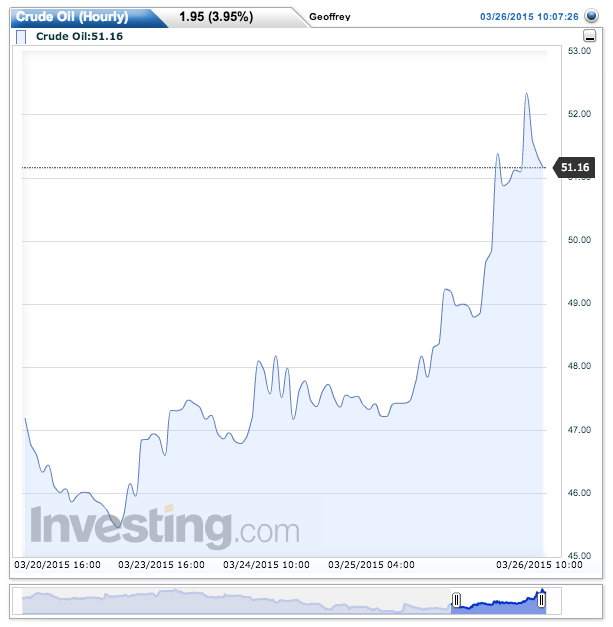Image resolution: width=613 pixels, height=627 pixels.
Task: Click the left range handle in the navigator
Action: 456,600
